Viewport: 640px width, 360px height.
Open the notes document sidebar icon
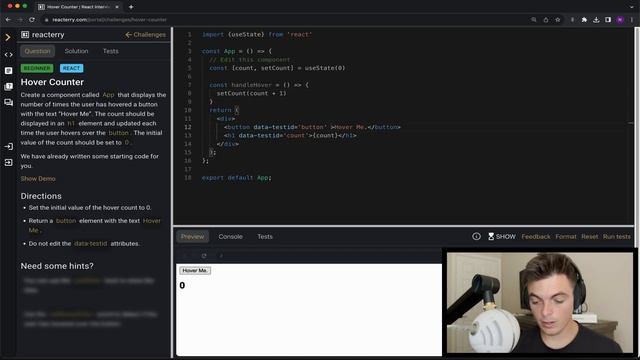tap(8, 71)
